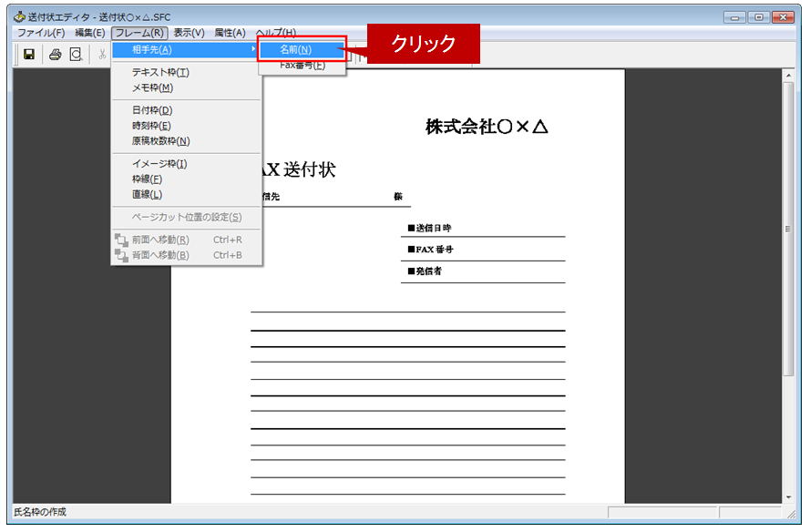Screen dimensions: 810x532
Task: Select メモ枠(M) menu entry
Action: click(x=186, y=87)
